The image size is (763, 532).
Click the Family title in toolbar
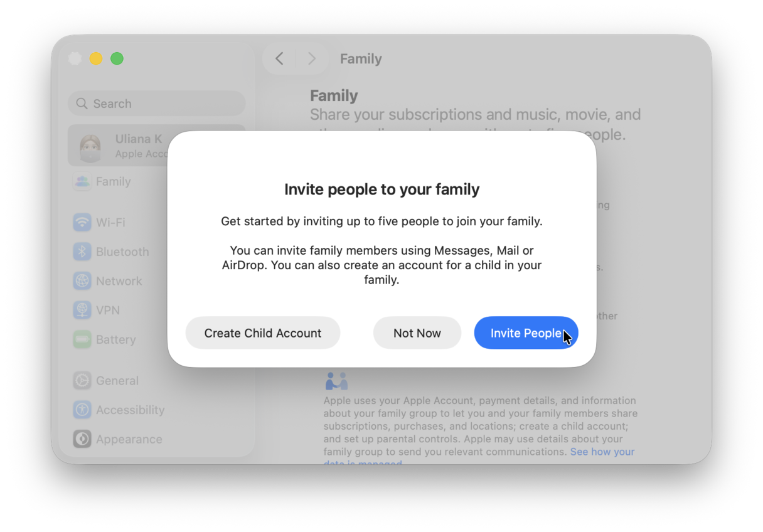361,58
